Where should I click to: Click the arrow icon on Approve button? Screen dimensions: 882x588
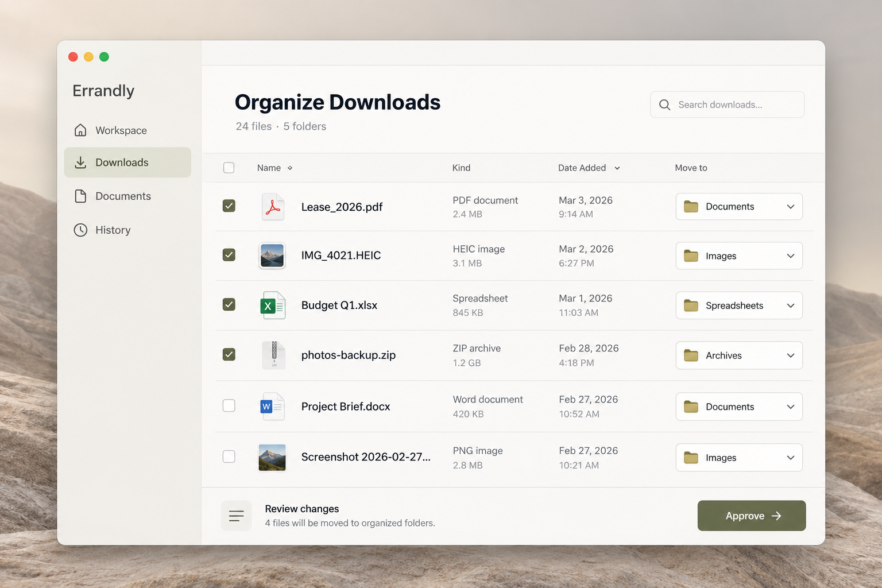(777, 516)
